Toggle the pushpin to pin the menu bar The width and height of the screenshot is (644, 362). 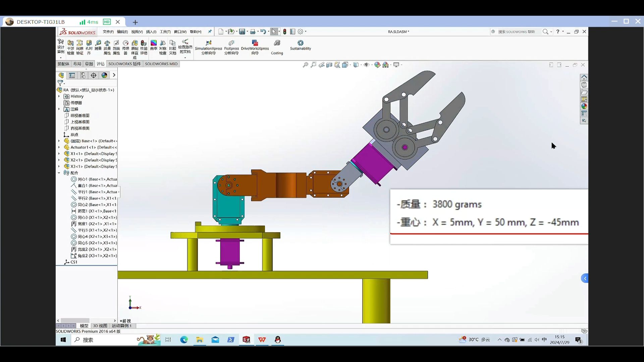click(210, 32)
